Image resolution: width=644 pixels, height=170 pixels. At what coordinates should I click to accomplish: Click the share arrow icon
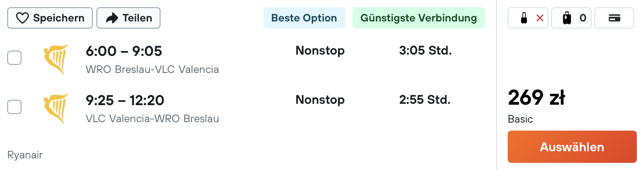pyautogui.click(x=112, y=18)
